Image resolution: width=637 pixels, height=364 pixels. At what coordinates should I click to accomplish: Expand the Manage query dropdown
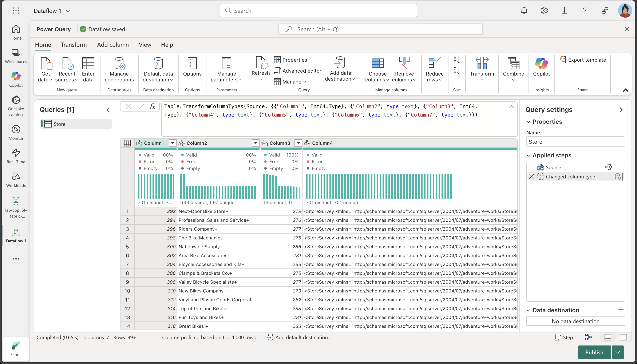click(290, 82)
